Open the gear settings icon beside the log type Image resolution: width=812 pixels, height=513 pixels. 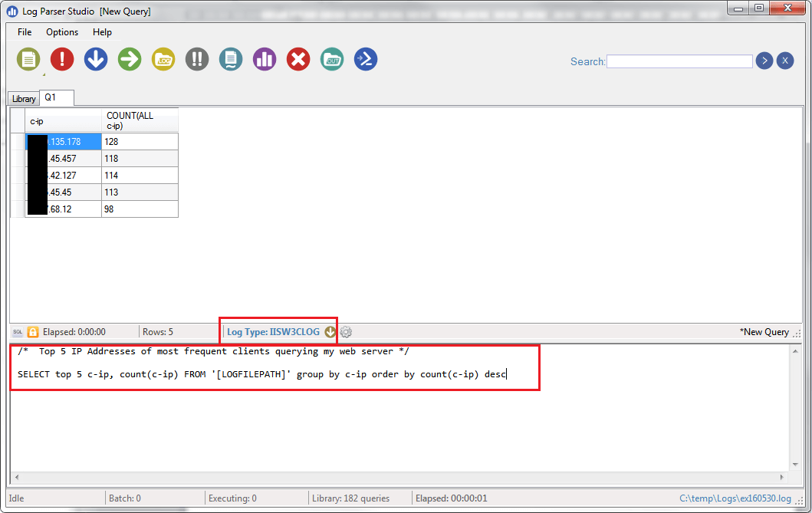point(346,332)
